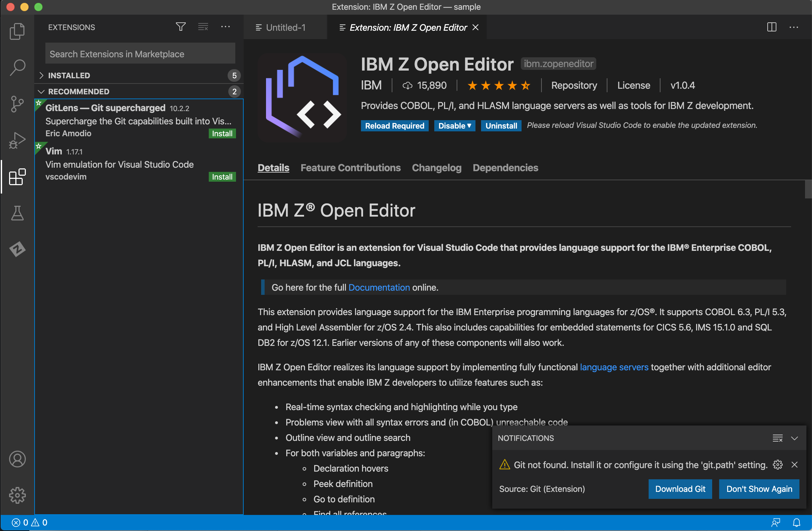Open the Testing flask view
The image size is (812, 531).
coord(17,213)
